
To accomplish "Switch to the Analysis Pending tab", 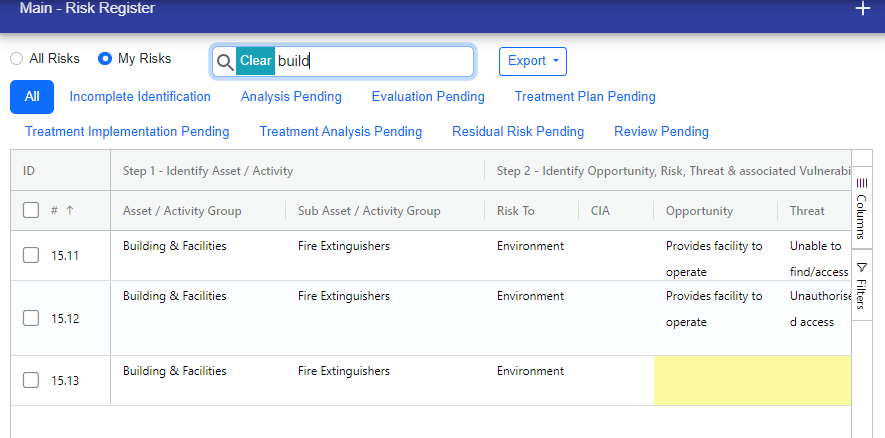I will pyautogui.click(x=291, y=97).
